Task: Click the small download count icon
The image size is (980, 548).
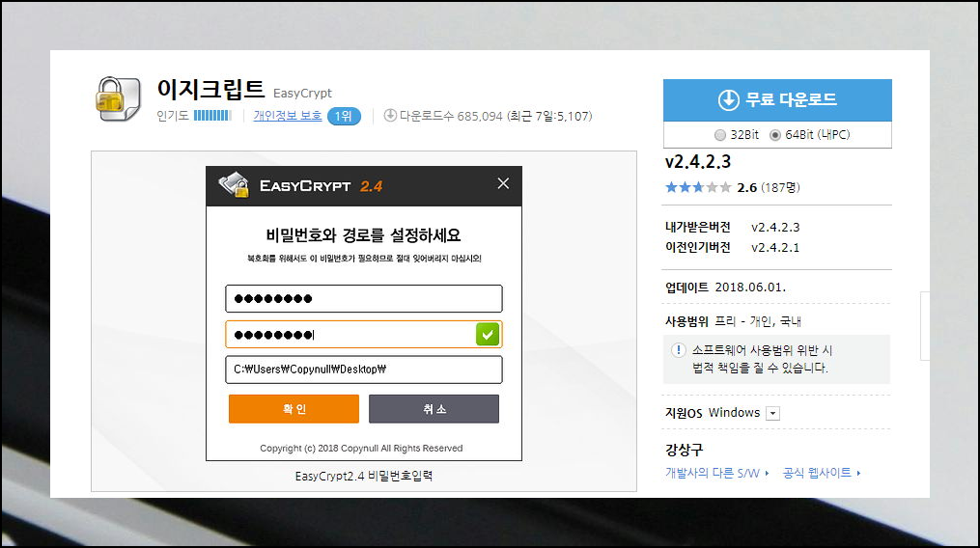Action: point(390,115)
